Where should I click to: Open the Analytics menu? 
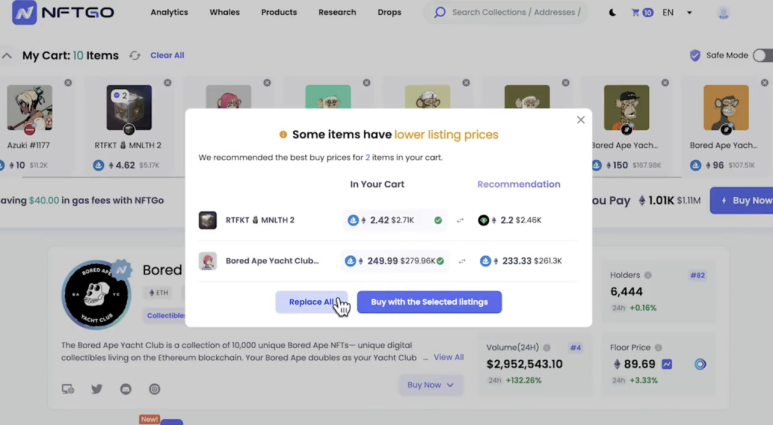(169, 12)
